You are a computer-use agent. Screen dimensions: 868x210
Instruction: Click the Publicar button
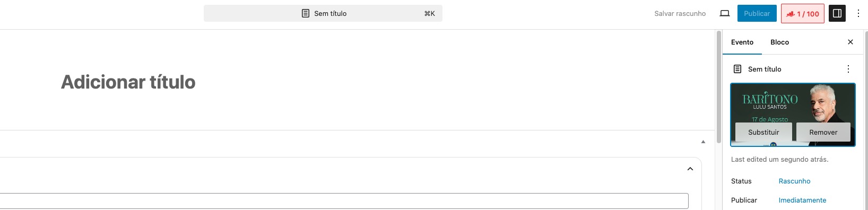point(757,13)
